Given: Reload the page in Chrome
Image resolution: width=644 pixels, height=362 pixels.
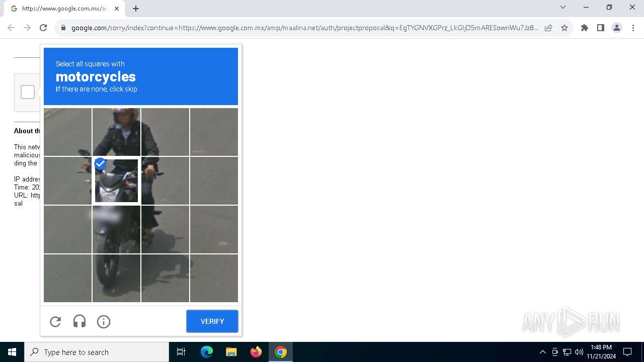Looking at the screenshot, I should coord(43,28).
